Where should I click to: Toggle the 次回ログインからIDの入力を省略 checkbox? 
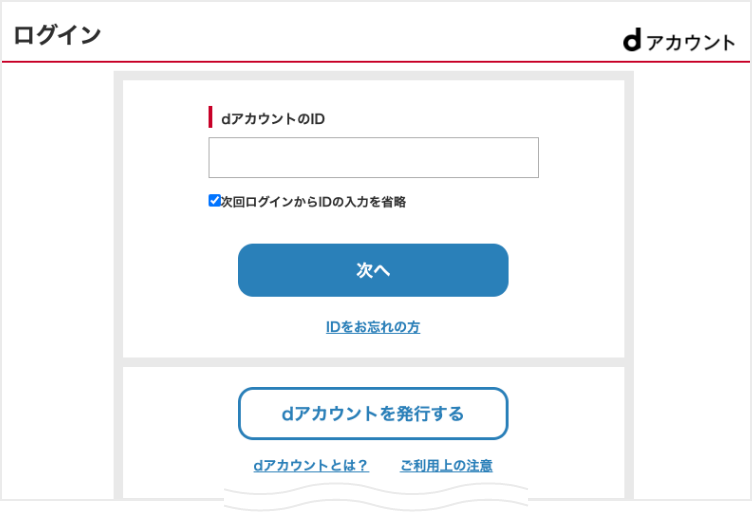(214, 200)
